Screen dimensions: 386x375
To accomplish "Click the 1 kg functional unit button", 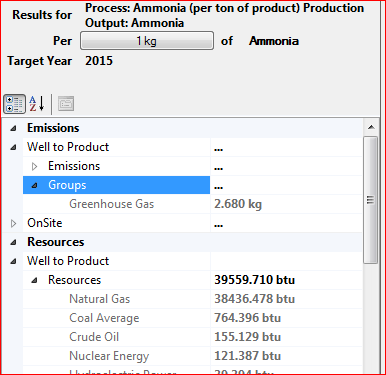I will (147, 41).
